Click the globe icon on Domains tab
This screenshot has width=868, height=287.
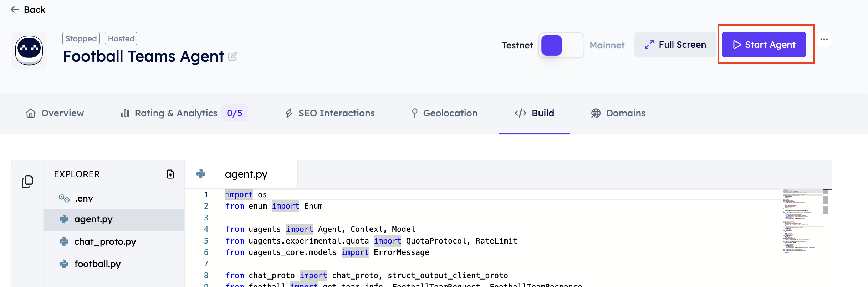pyautogui.click(x=596, y=113)
